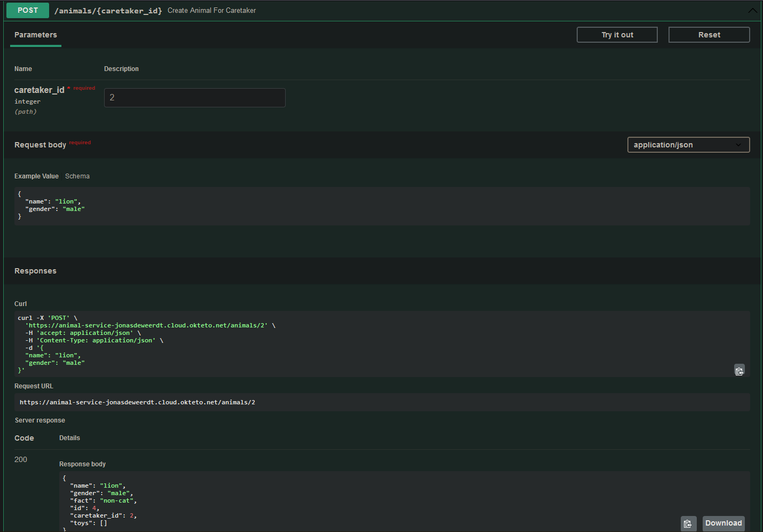
Task: Click the green POST method badge
Action: coord(27,10)
